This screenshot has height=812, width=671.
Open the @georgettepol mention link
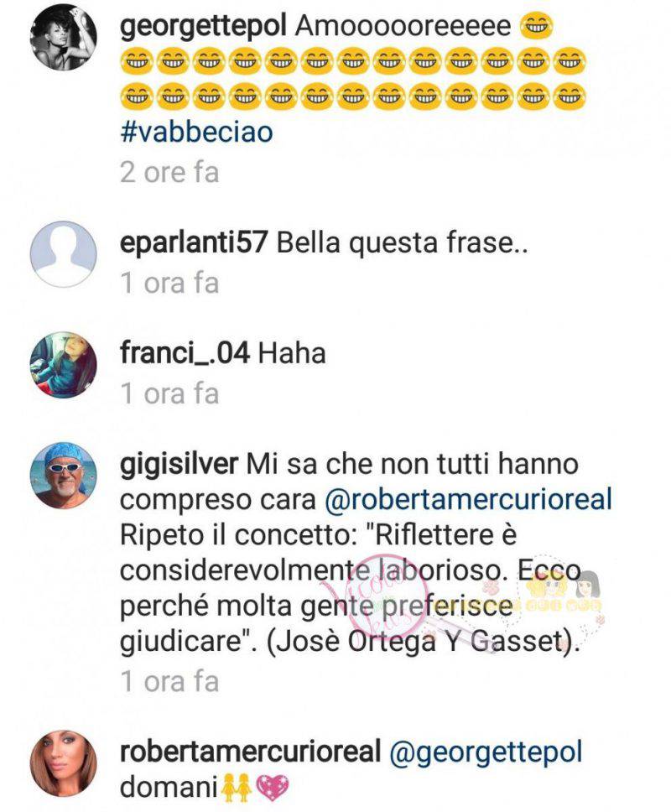(486, 753)
